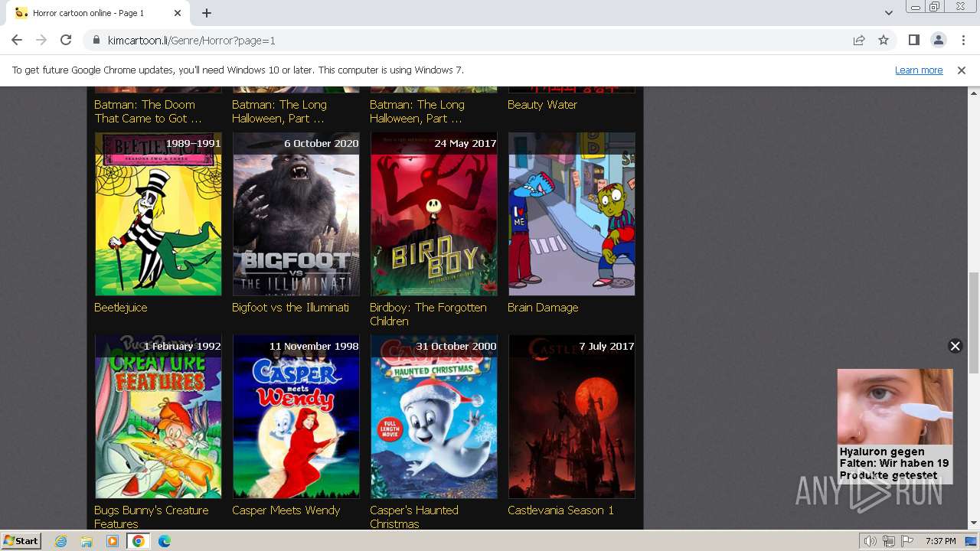980x551 pixels.
Task: Close the Horror cartoon online tab
Action: 178,13
